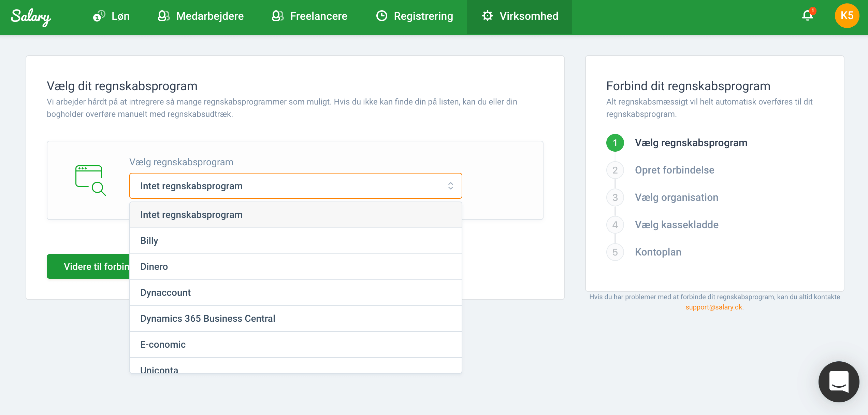Click the browser search illustration icon

pos(90,180)
